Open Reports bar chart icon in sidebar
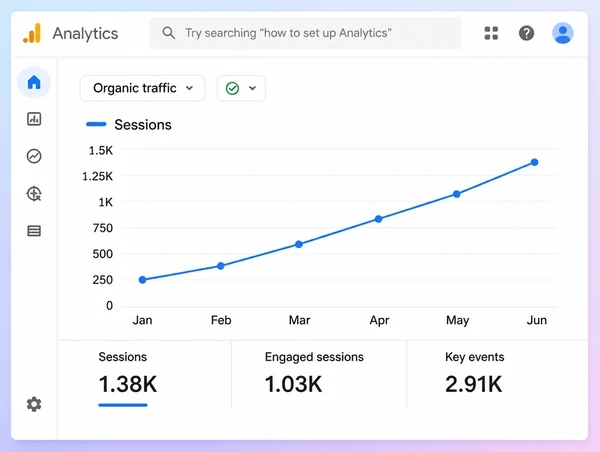This screenshot has height=452, width=600. click(34, 119)
